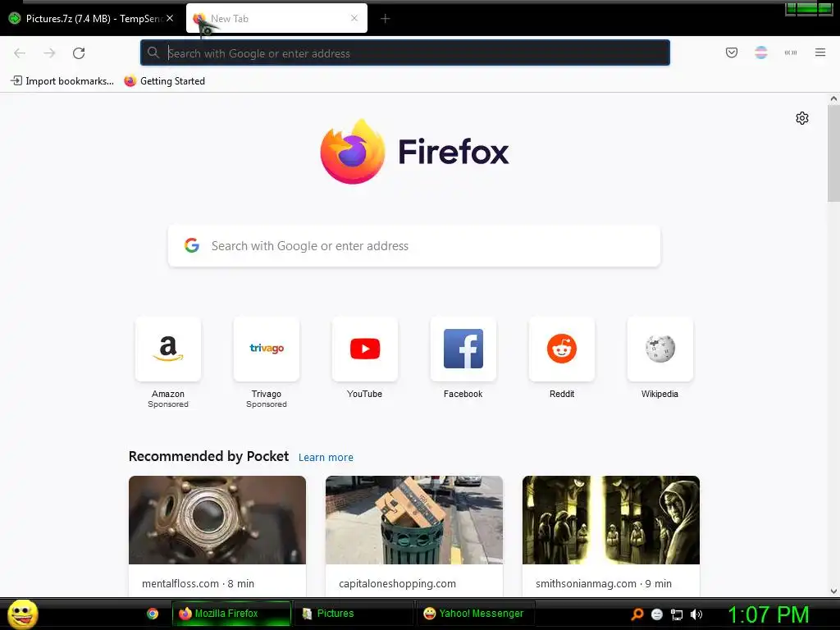
Task: Open the capitaloneshopping.com article thumbnail
Action: pyautogui.click(x=414, y=519)
